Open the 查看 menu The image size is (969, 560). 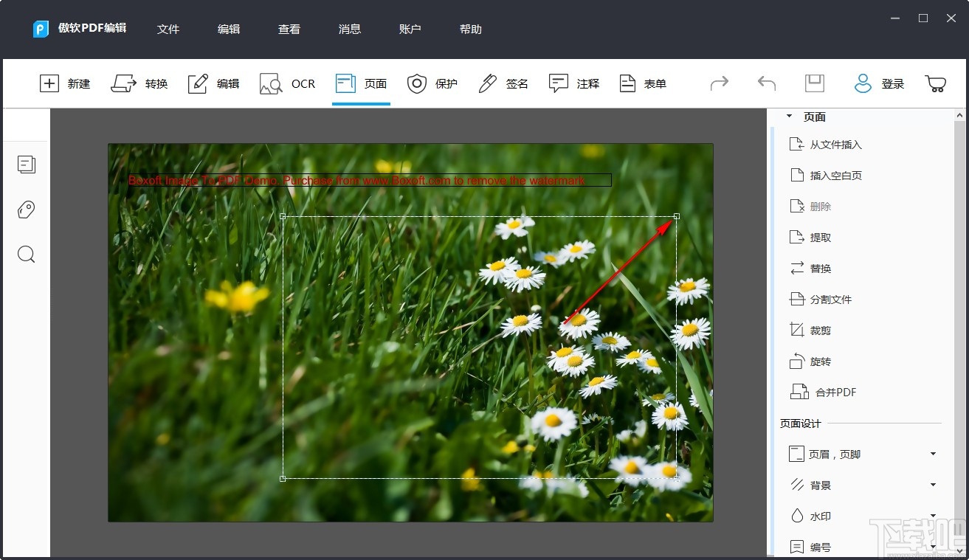point(289,29)
